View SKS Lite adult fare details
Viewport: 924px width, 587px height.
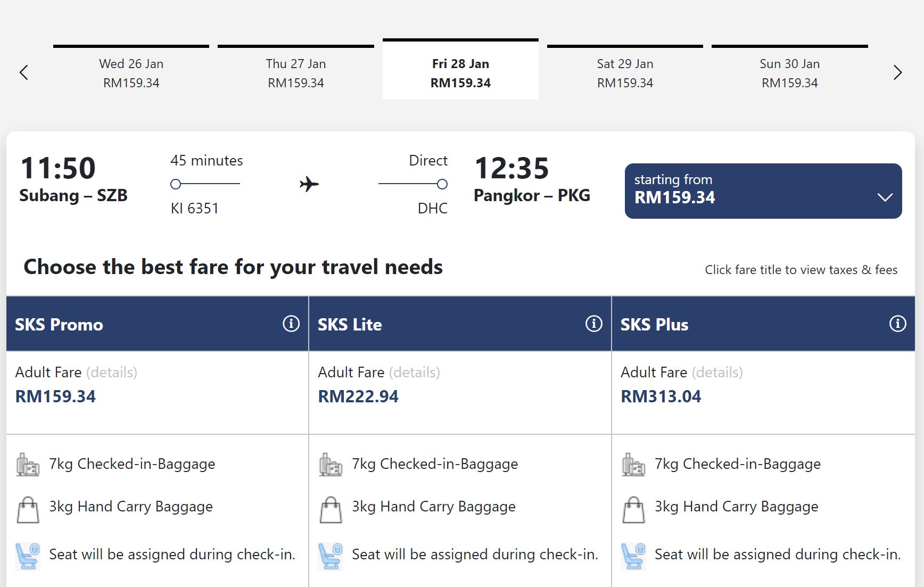[415, 373]
